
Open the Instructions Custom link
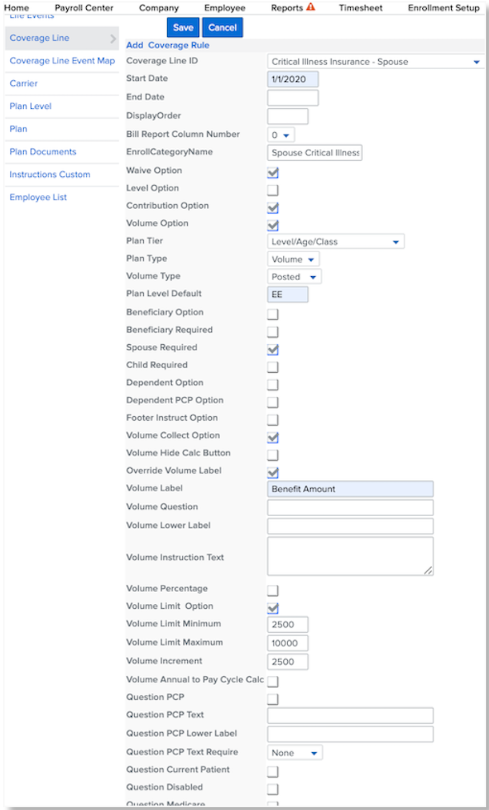[50, 174]
